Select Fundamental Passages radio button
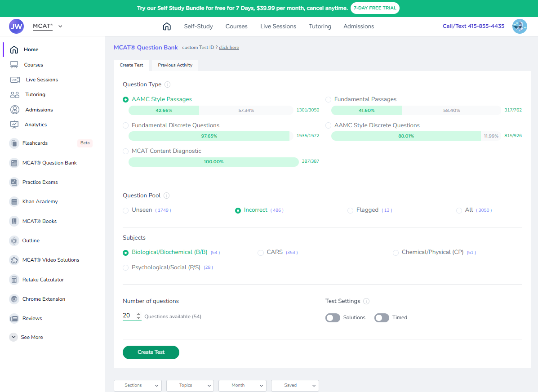This screenshot has height=392, width=538. [x=329, y=99]
